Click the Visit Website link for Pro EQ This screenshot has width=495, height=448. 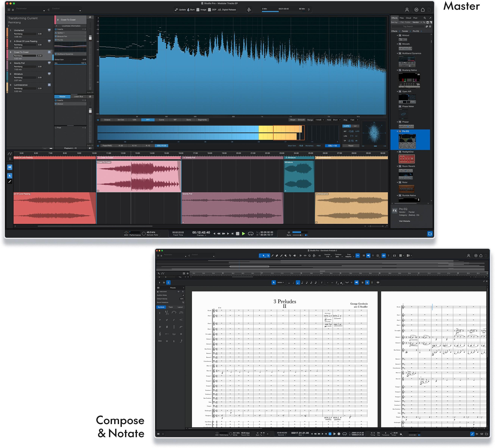click(404, 221)
